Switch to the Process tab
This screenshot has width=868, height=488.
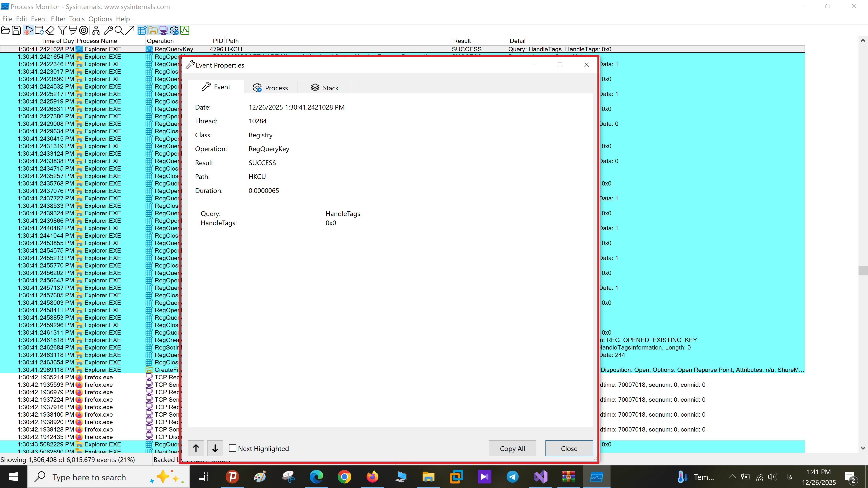(x=271, y=88)
